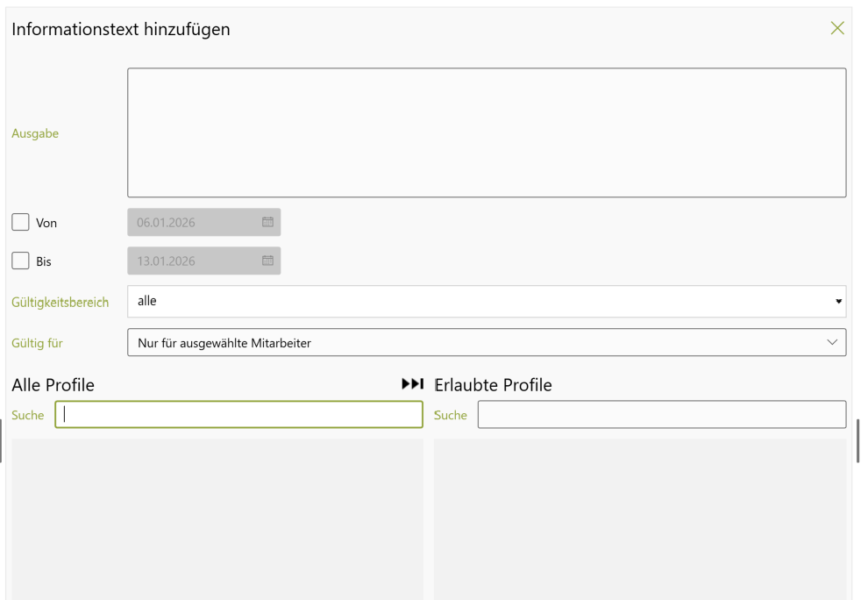Click the Ausgabe label
The width and height of the screenshot is (868, 600).
35,133
